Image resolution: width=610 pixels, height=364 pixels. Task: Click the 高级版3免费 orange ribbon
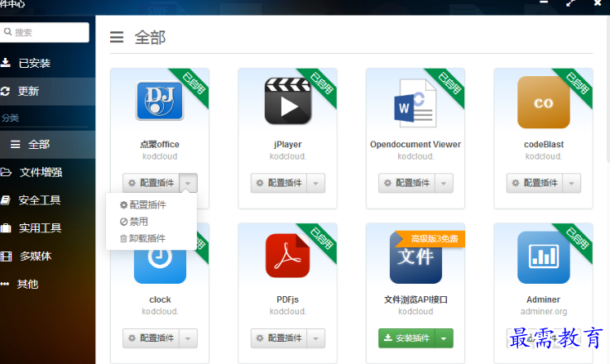coord(431,239)
